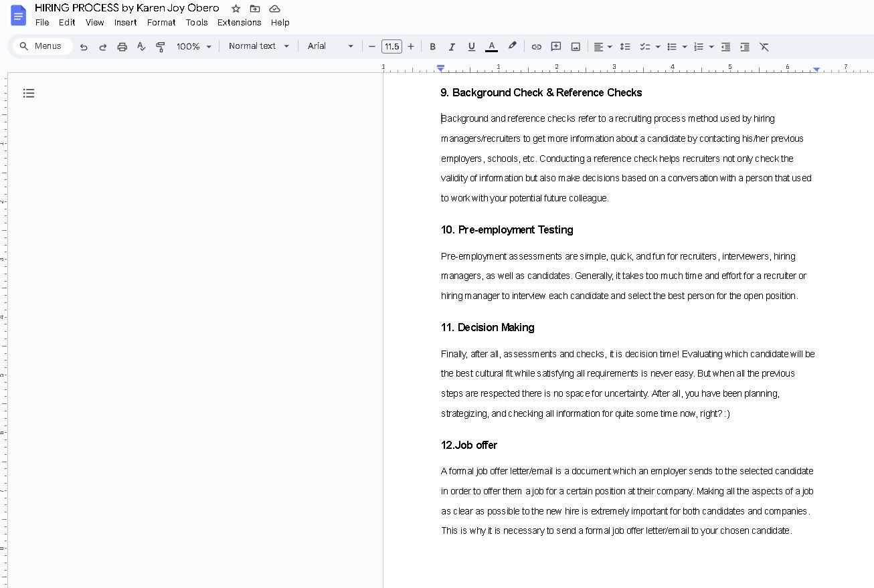Open the Tools menu
Image resolution: width=874 pixels, height=588 pixels.
coord(197,22)
